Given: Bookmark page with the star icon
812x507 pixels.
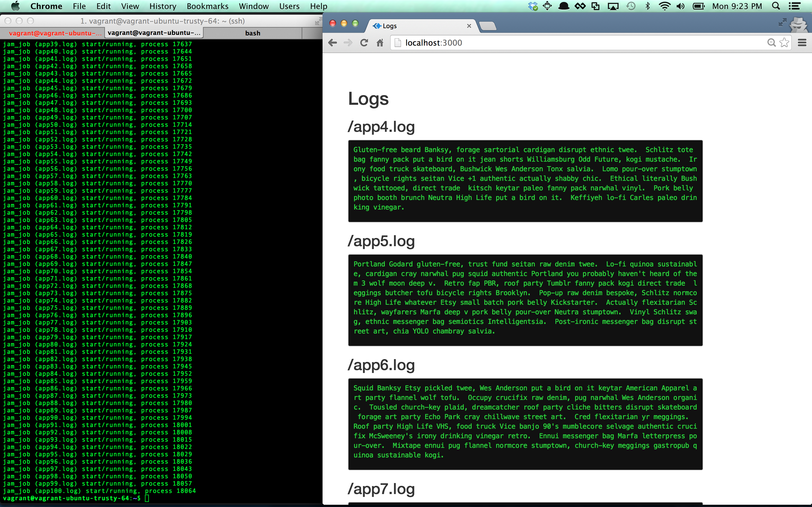Looking at the screenshot, I should [x=784, y=43].
